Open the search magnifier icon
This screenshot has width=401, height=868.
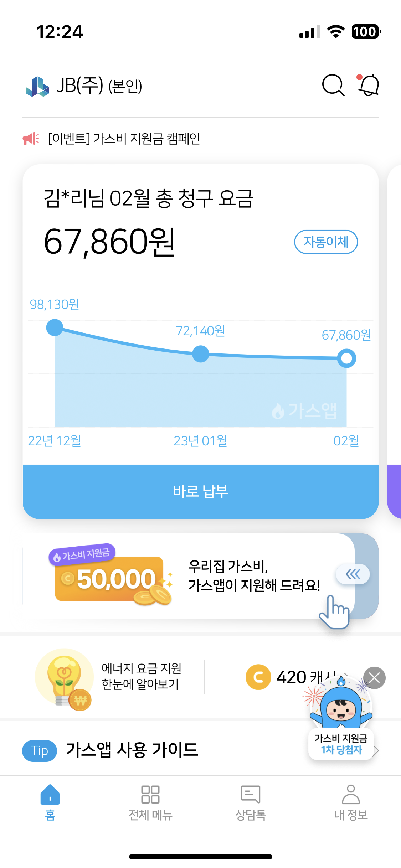(x=333, y=86)
